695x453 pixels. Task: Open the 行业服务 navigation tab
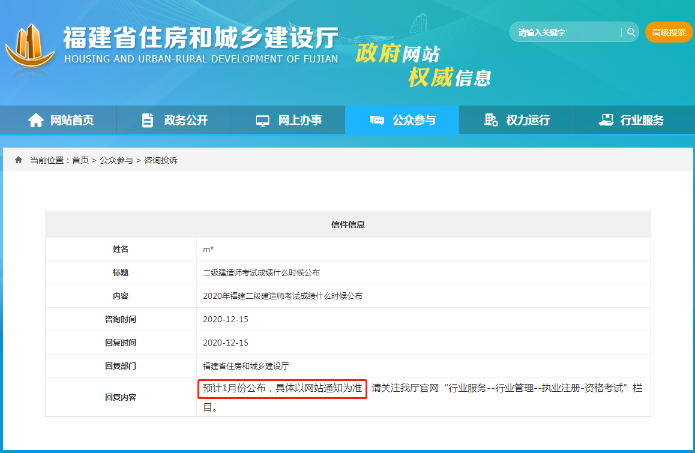click(x=634, y=120)
